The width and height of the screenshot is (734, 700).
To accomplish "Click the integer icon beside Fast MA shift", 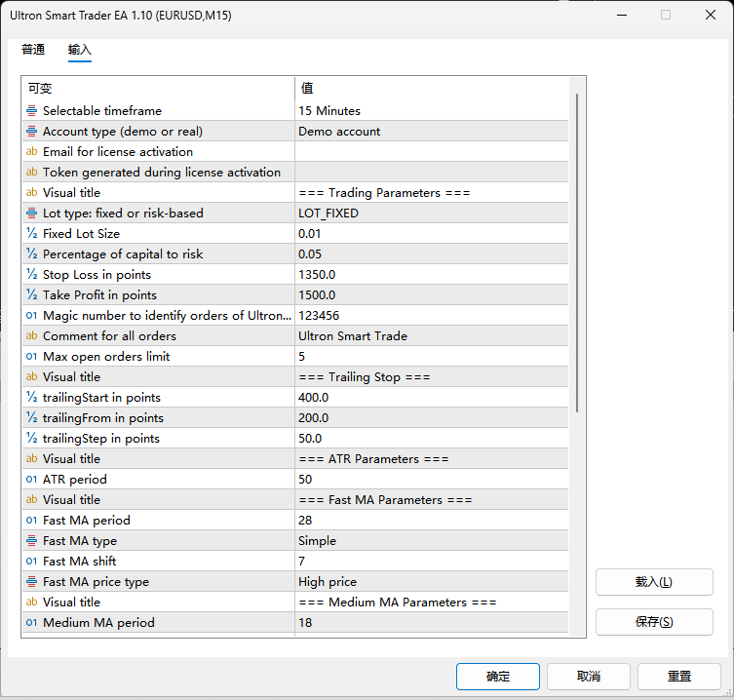I will pos(31,562).
